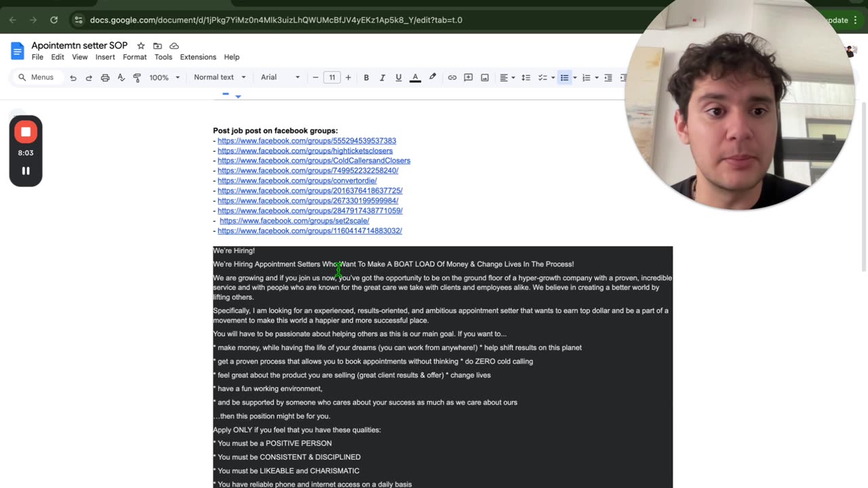The width and height of the screenshot is (868, 488).
Task: Undo the last edit
Action: point(73,77)
